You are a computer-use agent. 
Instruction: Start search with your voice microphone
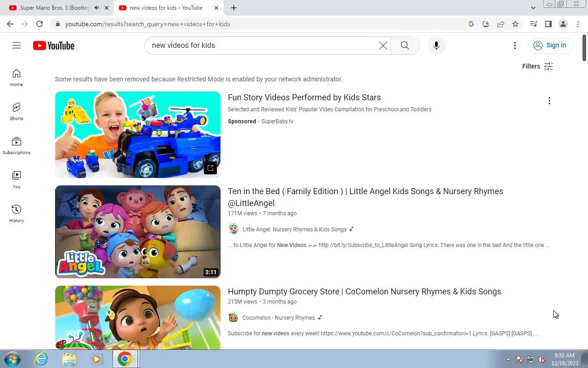(436, 46)
